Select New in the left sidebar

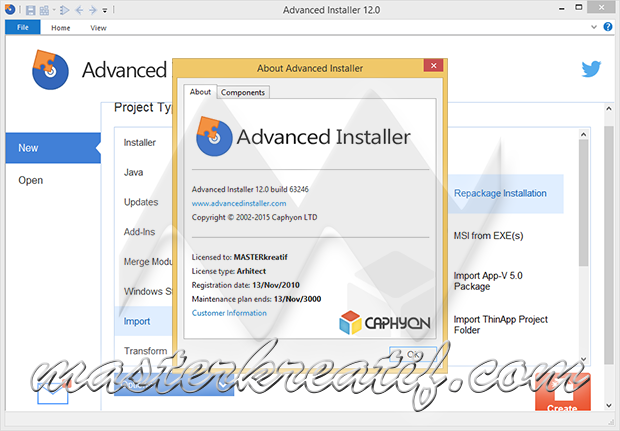click(53, 148)
